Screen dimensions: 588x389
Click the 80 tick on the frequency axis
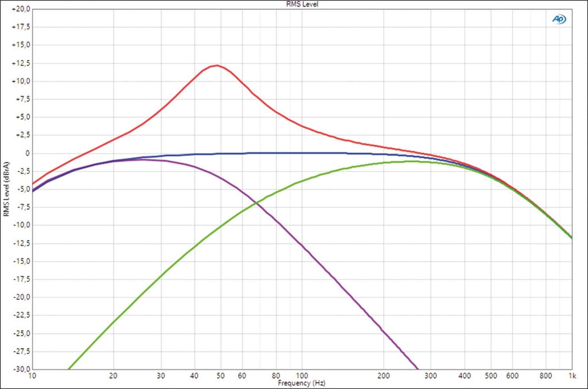click(x=276, y=376)
